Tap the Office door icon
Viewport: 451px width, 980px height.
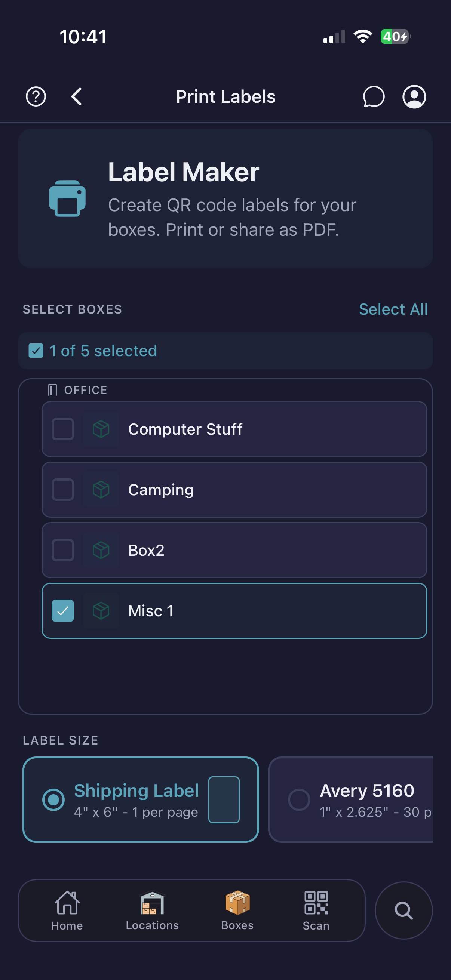(52, 390)
